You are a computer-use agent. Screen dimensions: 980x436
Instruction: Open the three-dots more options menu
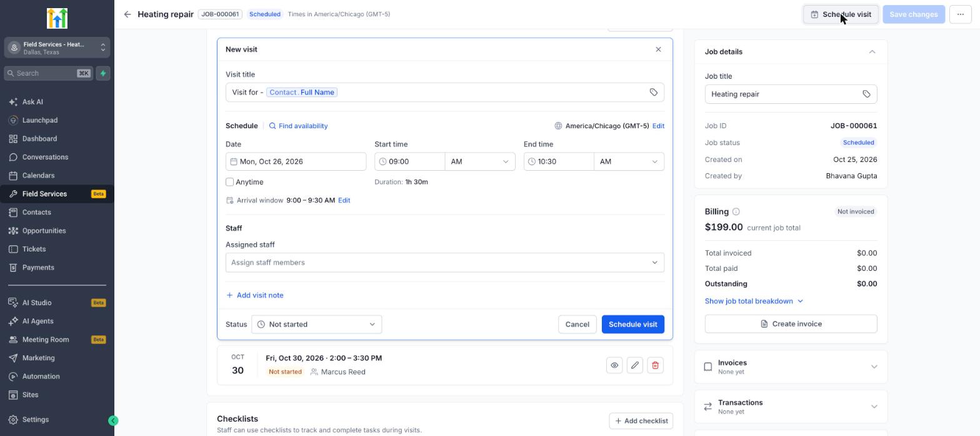[x=960, y=14]
